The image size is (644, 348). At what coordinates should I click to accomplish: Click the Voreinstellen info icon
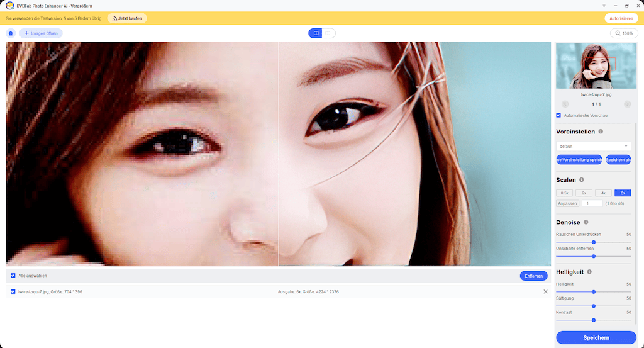click(x=601, y=132)
